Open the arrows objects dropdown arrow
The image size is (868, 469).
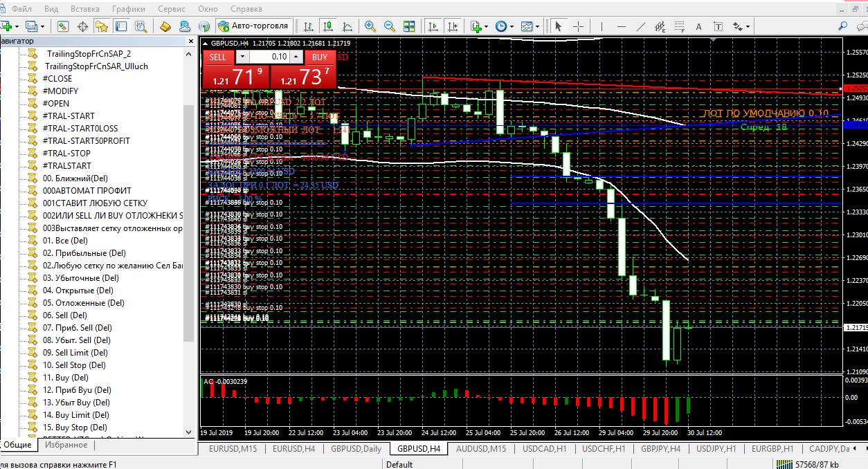[748, 26]
